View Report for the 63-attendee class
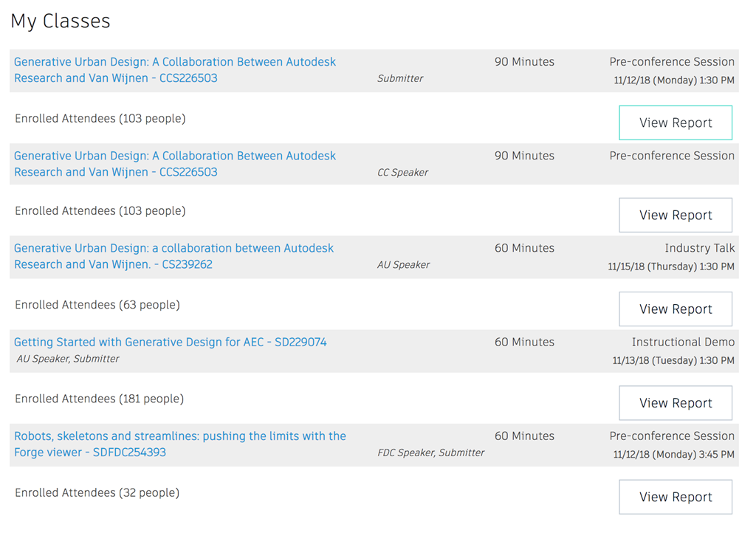The width and height of the screenshot is (756, 533). [x=675, y=309]
